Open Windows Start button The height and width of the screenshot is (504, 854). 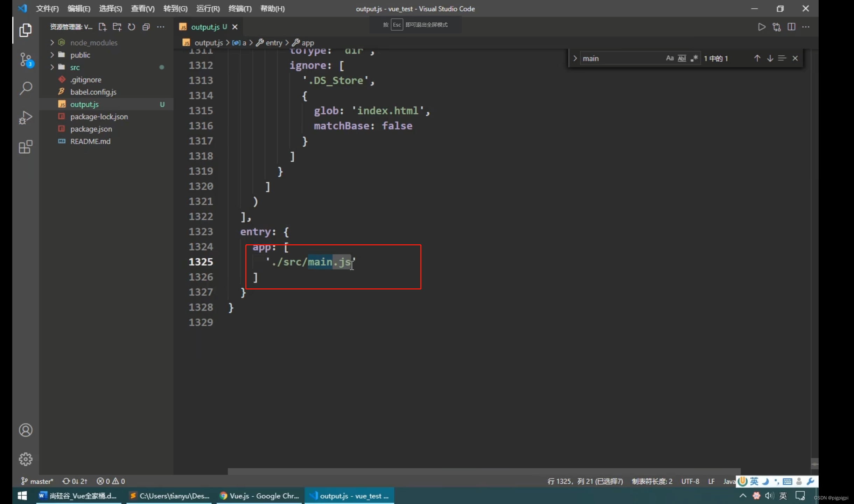pos(22,496)
